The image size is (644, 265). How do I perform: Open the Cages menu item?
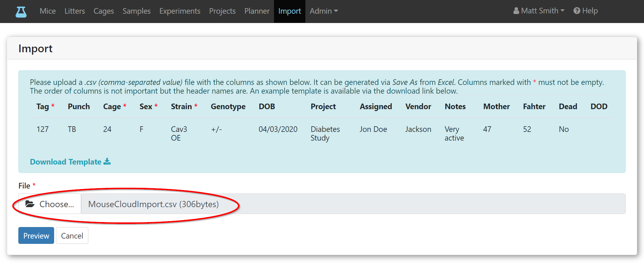pos(104,11)
